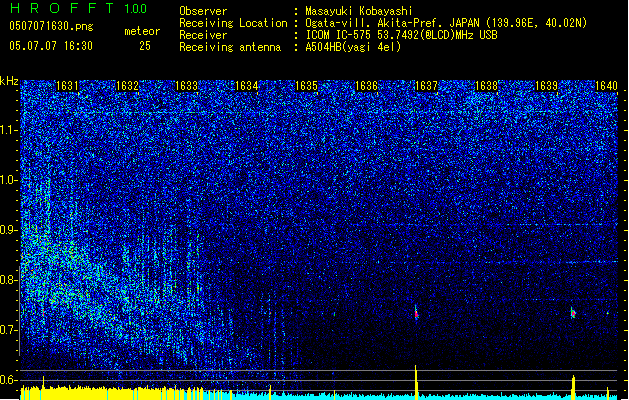The image size is (629, 400).
Task: Select the filename 0507071630.png
Action: [51, 27]
